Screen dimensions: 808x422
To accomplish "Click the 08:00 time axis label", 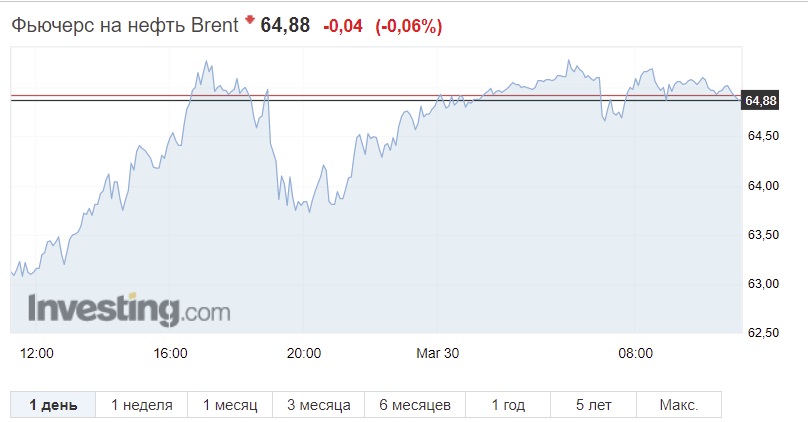I will (x=635, y=353).
